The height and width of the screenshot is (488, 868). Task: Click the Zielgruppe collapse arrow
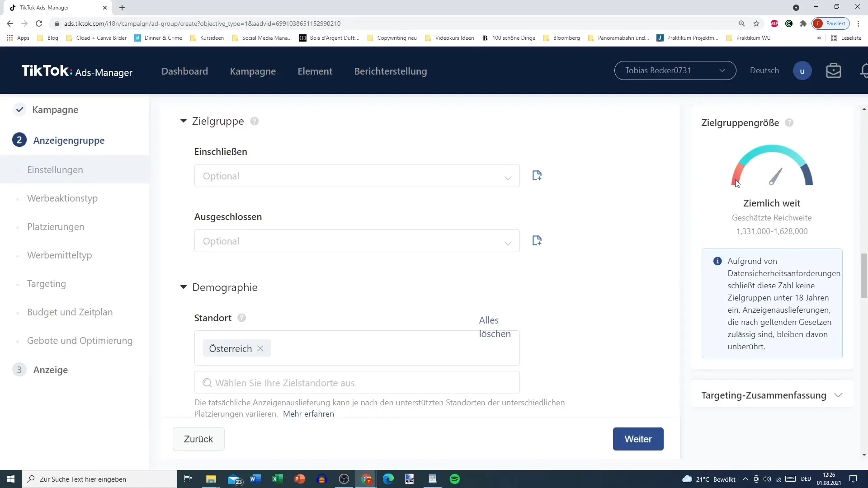pyautogui.click(x=184, y=121)
